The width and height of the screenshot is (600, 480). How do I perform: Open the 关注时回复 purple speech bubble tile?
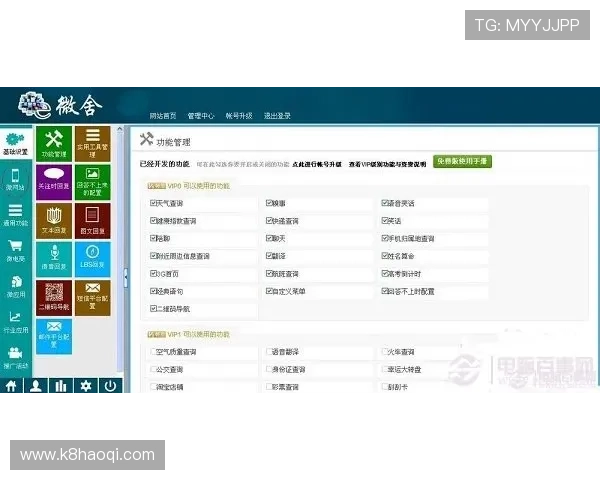tap(54, 182)
